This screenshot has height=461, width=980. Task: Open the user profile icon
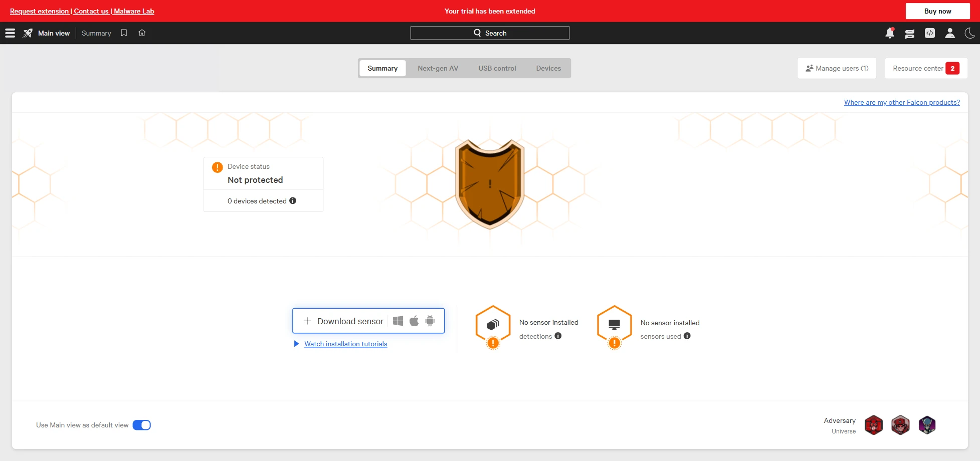pyautogui.click(x=950, y=33)
